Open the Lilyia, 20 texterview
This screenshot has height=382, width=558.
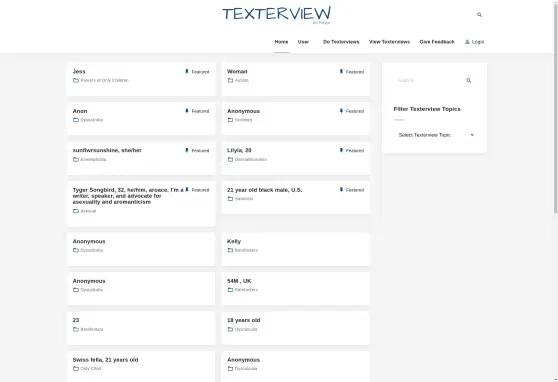(x=239, y=150)
